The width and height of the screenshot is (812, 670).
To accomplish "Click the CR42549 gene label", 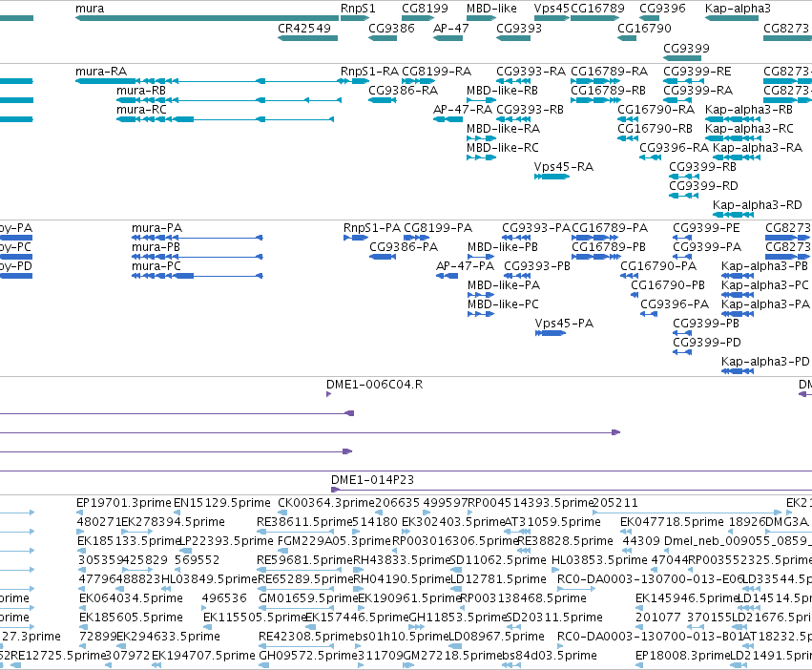I will pos(304,28).
